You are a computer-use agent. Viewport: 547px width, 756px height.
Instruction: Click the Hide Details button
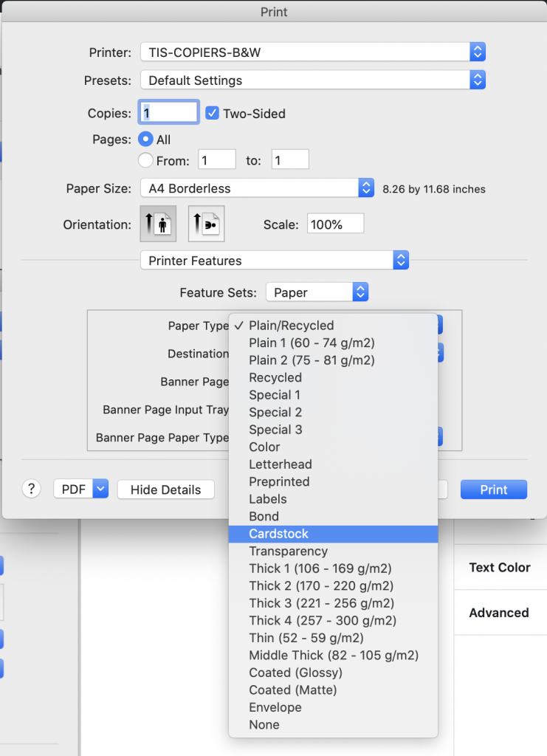(x=165, y=489)
